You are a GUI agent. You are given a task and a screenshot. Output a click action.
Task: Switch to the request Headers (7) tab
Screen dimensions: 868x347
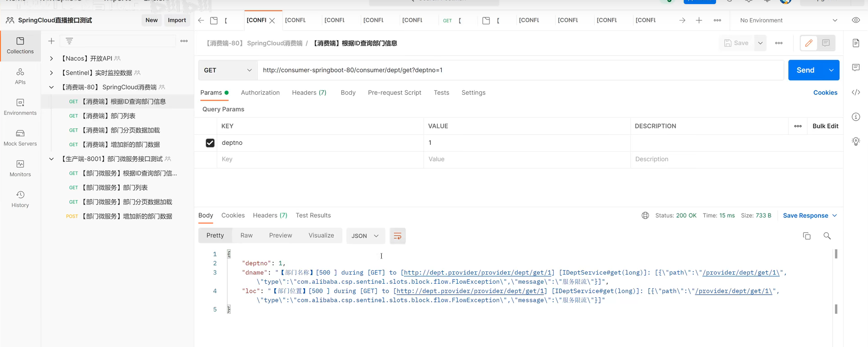(x=309, y=92)
